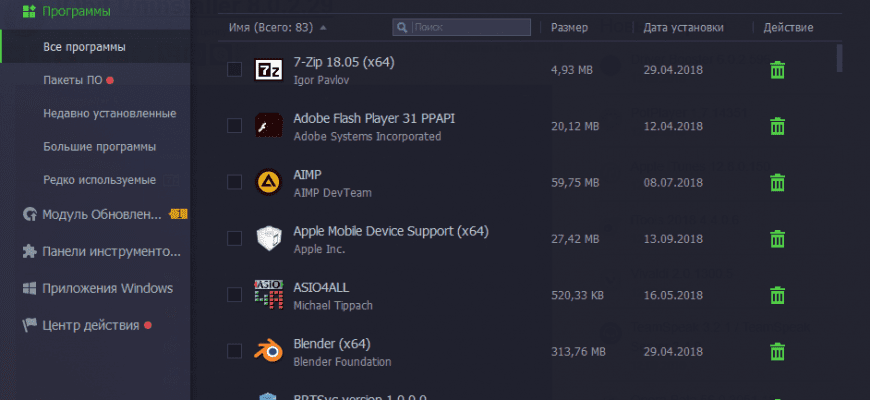The image size is (870, 400).
Task: Tick the checkbox for 7-Zip 18.05 (x64)
Action: point(234,69)
